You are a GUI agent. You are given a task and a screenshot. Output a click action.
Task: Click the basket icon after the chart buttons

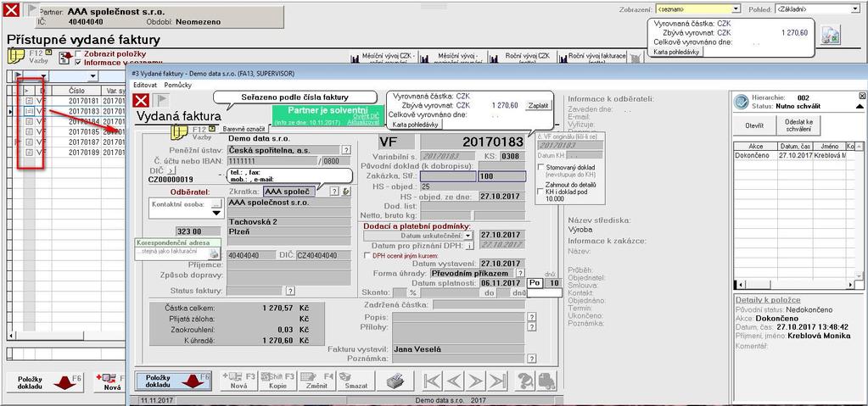[x=636, y=58]
